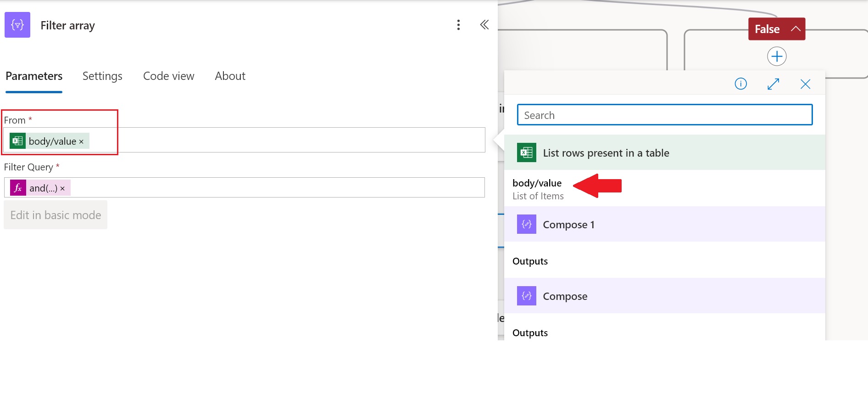This screenshot has width=868, height=395.
Task: Expand the dynamic content picker to full size
Action: click(773, 84)
